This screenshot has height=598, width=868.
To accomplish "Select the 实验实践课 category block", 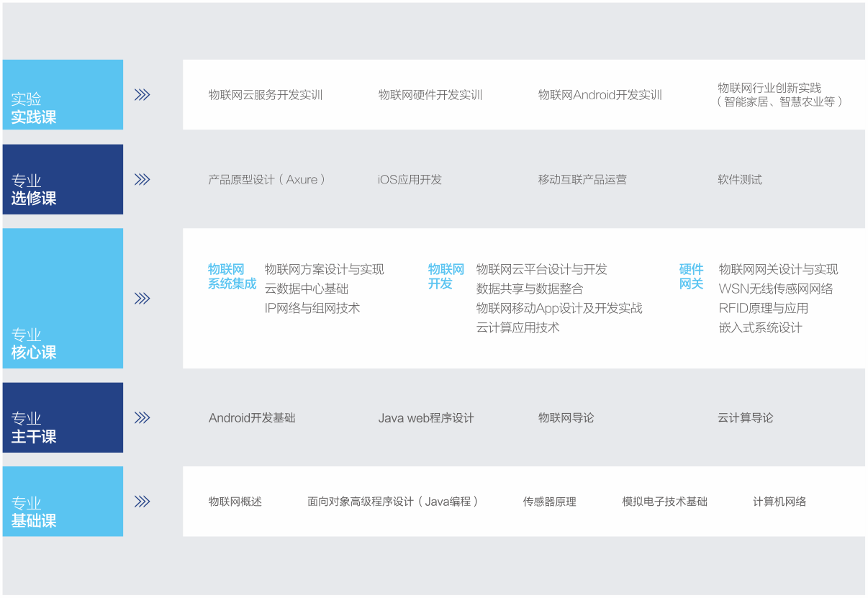I will pyautogui.click(x=63, y=95).
